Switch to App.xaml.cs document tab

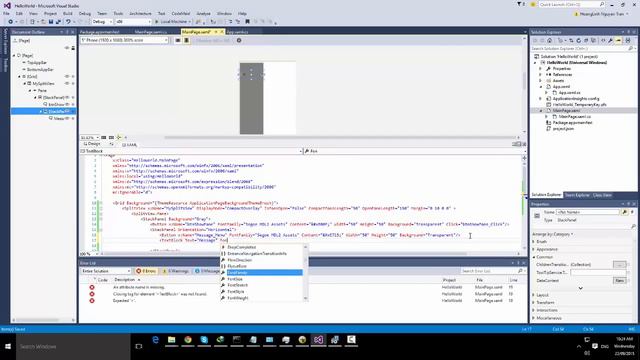pyautogui.click(x=237, y=32)
